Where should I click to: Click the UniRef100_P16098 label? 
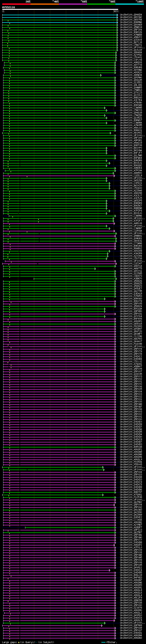[131, 344]
